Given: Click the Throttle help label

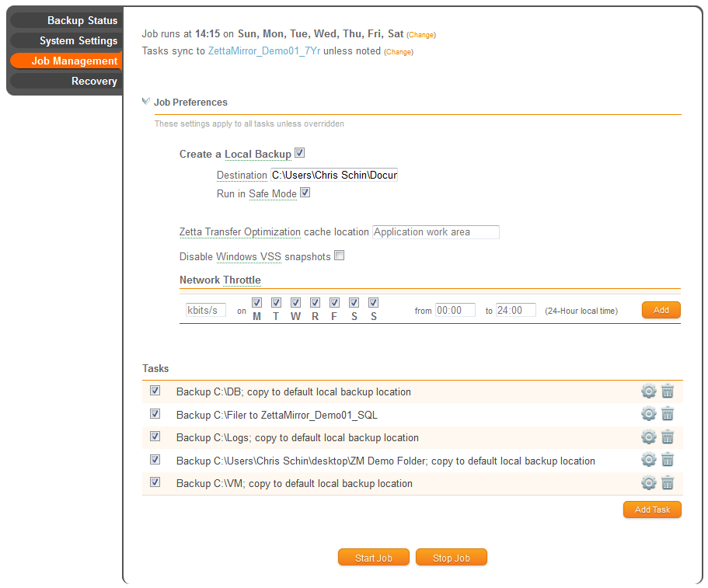Looking at the screenshot, I should 242,280.
